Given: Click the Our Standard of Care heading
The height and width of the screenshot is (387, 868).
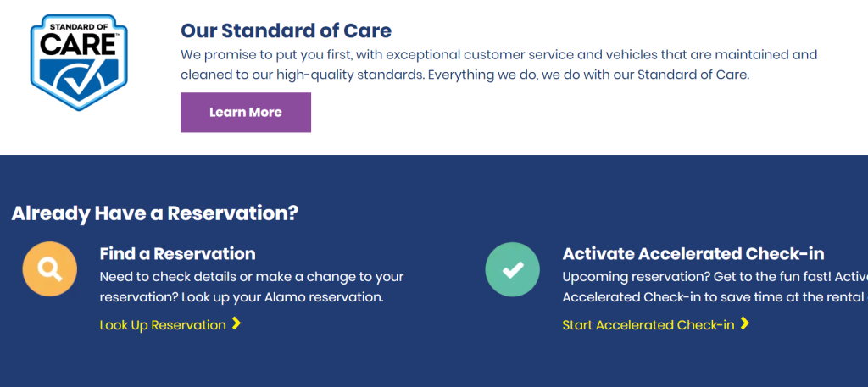Looking at the screenshot, I should [x=286, y=31].
